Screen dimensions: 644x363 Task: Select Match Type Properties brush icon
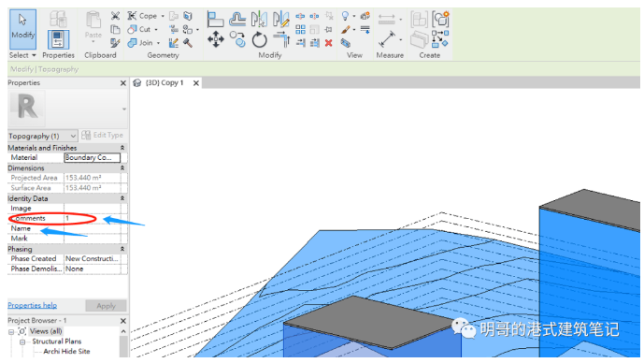[x=115, y=43]
